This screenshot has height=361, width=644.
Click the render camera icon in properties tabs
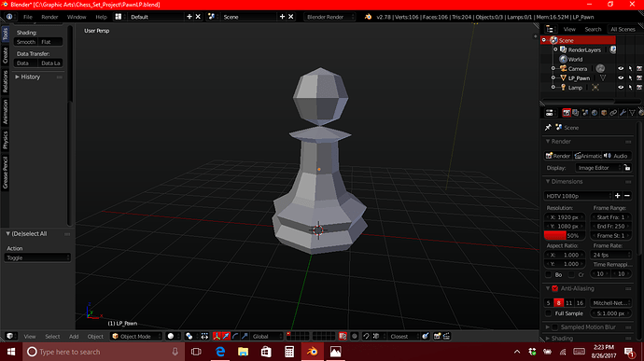tap(567, 113)
